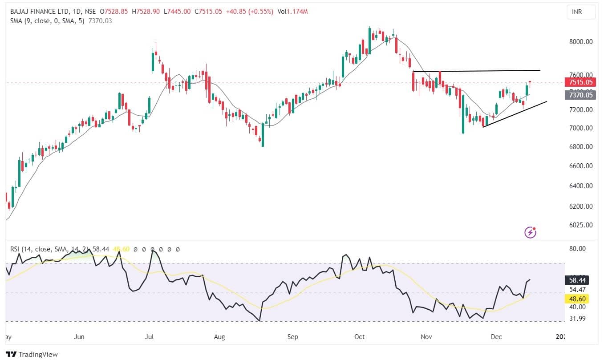
Task: Select the horizontal resistance trend line near 7600
Action: point(476,71)
